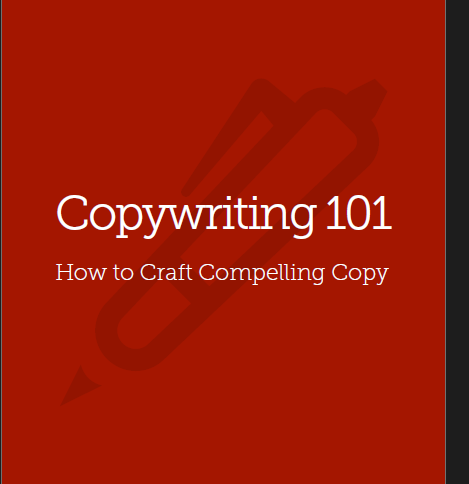The width and height of the screenshot is (469, 484).
Task: Click the capital "C" starting Copywriting
Action: point(72,213)
